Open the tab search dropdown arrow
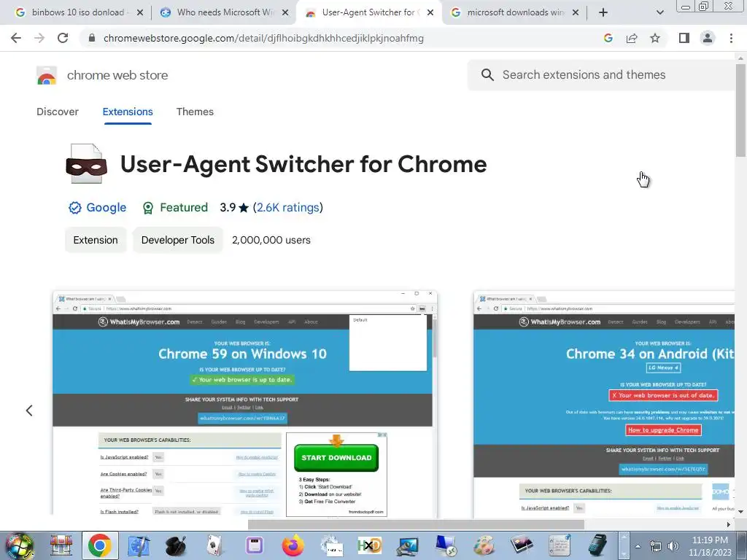This screenshot has height=560, width=747. click(x=659, y=12)
